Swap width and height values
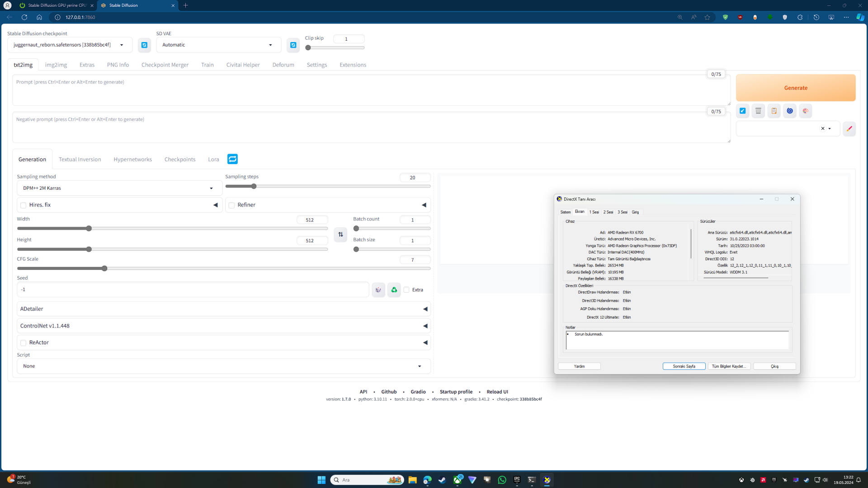Screen dimensions: 868x488 [x=340, y=235]
